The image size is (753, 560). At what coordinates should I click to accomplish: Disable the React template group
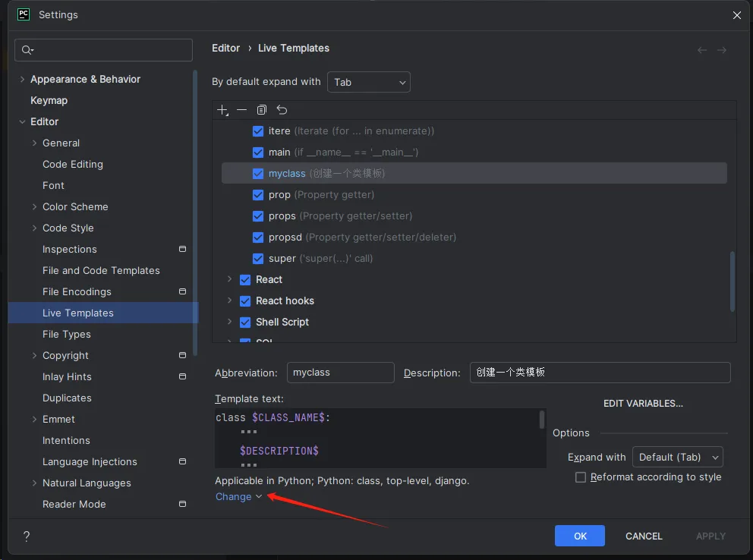point(245,280)
